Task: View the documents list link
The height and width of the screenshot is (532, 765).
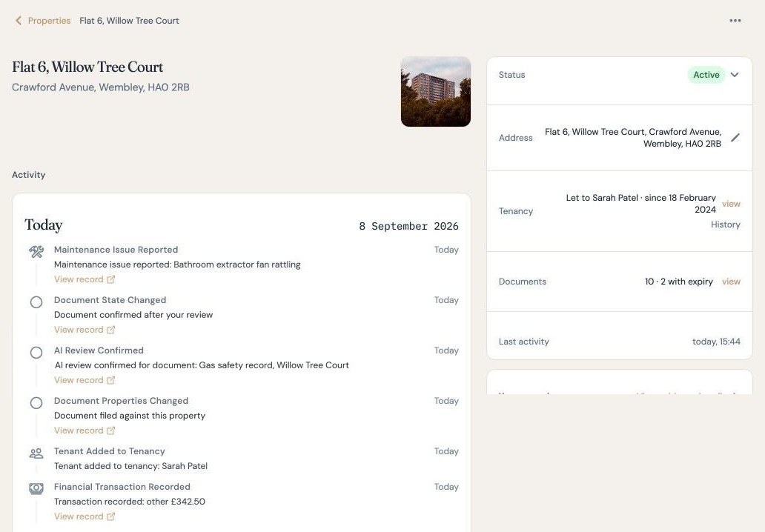Action: coord(731,282)
